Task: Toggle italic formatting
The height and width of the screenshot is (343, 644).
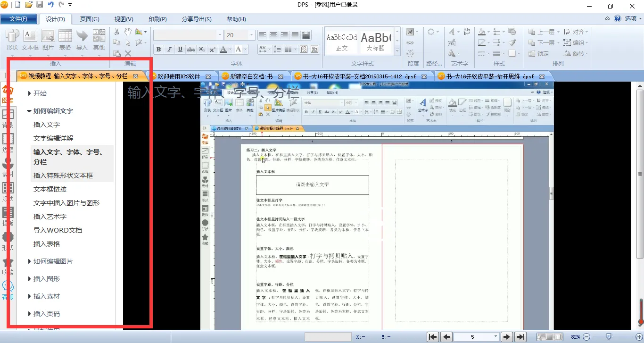Action: tap(169, 49)
